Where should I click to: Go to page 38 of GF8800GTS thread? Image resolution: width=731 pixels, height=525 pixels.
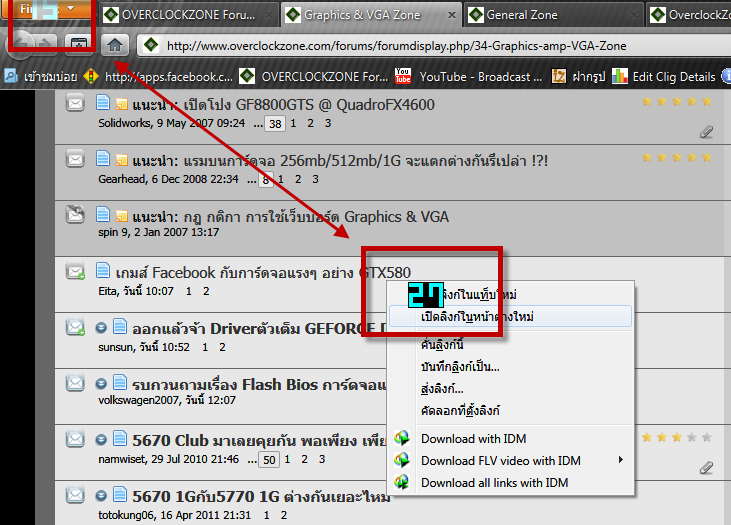click(x=275, y=124)
